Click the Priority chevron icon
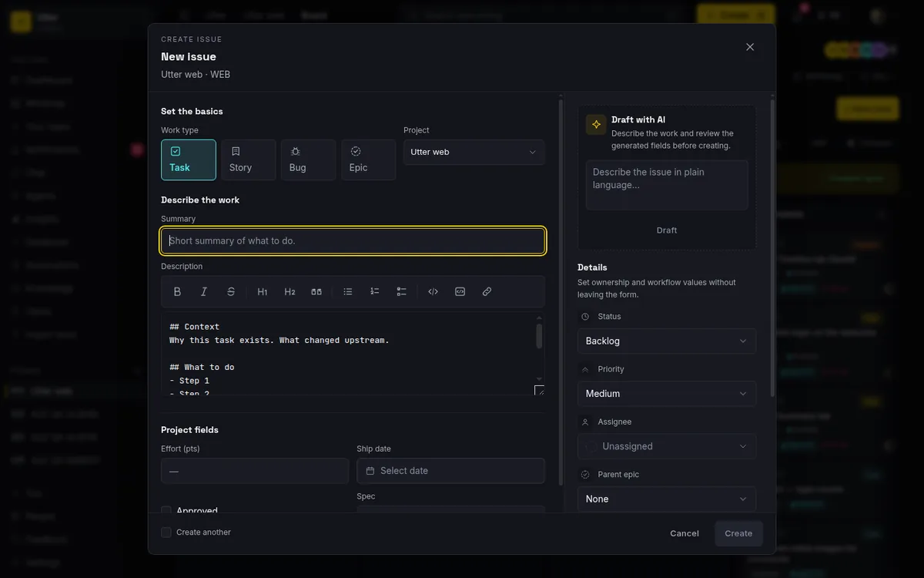Viewport: 924px width, 578px height. click(x=585, y=369)
